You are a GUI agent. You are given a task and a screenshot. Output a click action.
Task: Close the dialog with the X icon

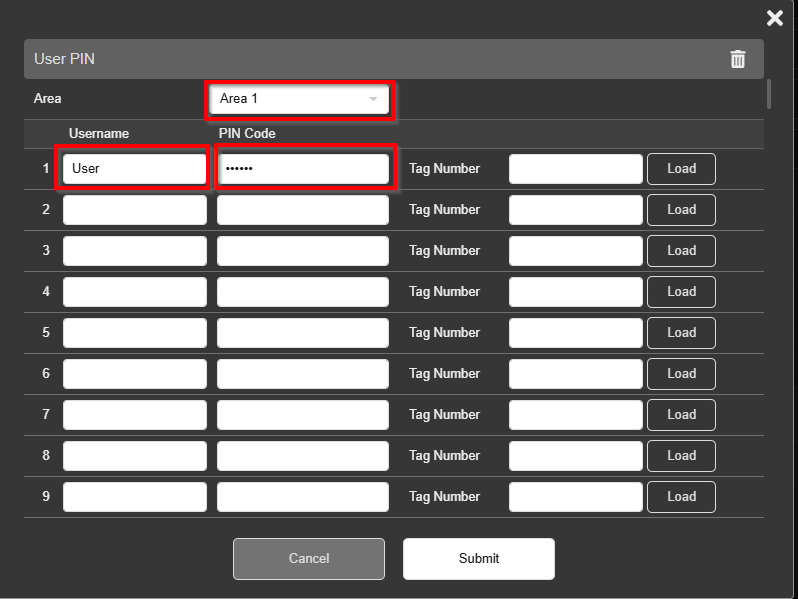(x=775, y=18)
